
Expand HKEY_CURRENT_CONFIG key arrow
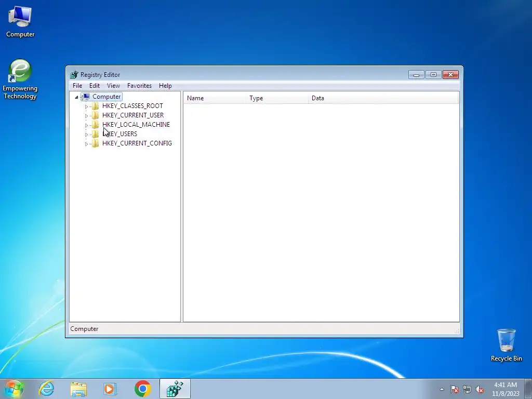pyautogui.click(x=86, y=144)
